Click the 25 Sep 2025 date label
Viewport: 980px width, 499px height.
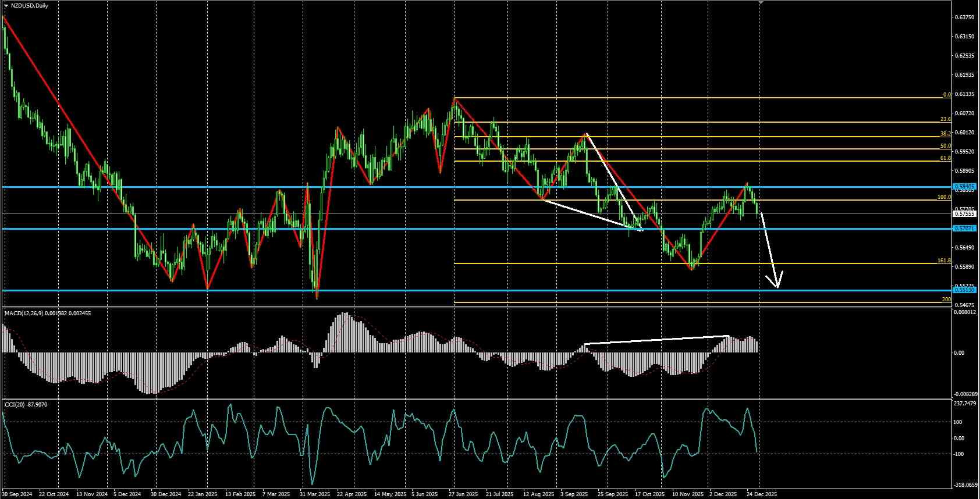click(x=613, y=494)
